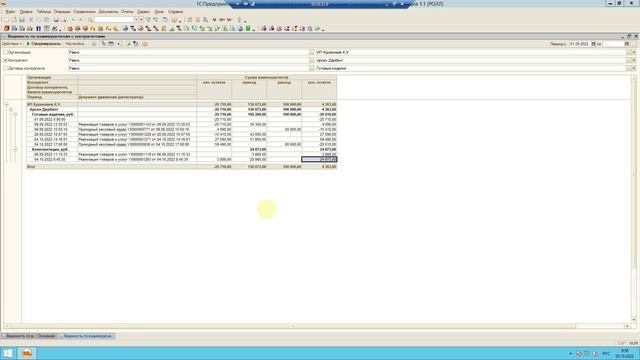Screen dimensions: 640x360
Task: Switch to the Основная window tab
Action: pos(47,336)
